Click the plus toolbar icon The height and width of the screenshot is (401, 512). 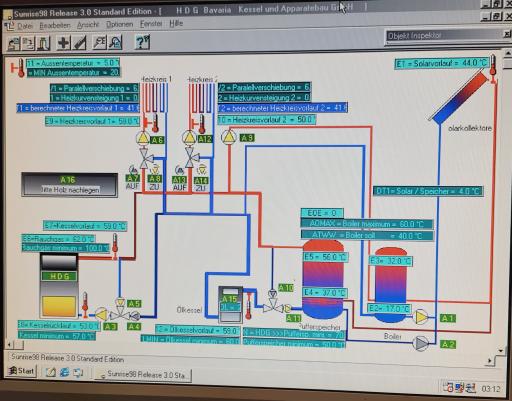coord(64,43)
